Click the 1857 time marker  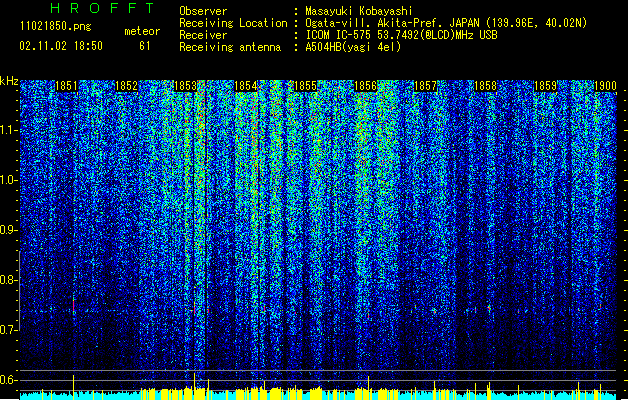[425, 86]
